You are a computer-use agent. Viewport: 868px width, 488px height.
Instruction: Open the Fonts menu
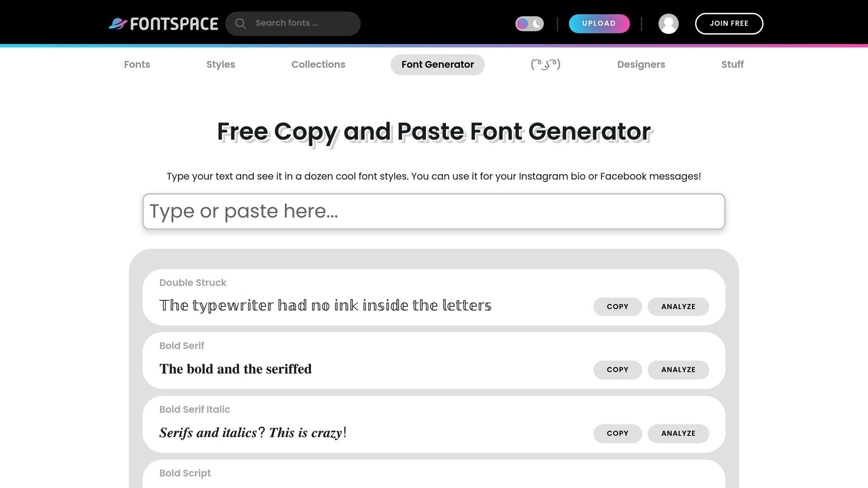[137, 64]
